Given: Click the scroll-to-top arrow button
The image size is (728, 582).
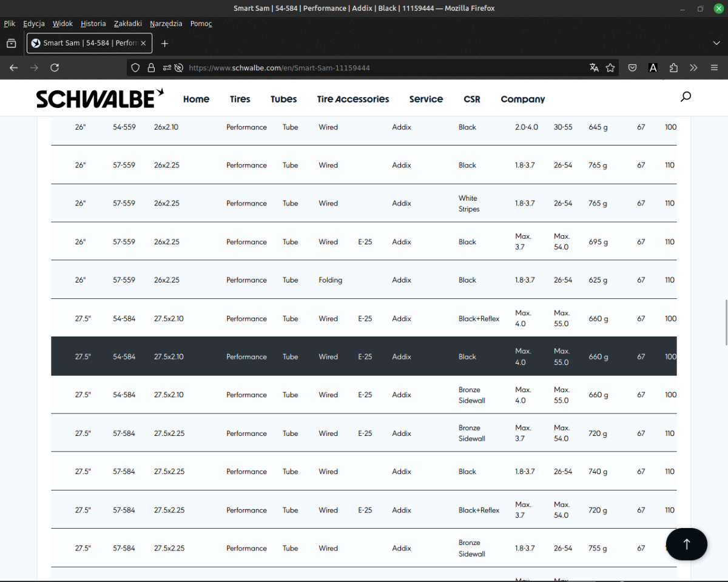Looking at the screenshot, I should (x=686, y=544).
